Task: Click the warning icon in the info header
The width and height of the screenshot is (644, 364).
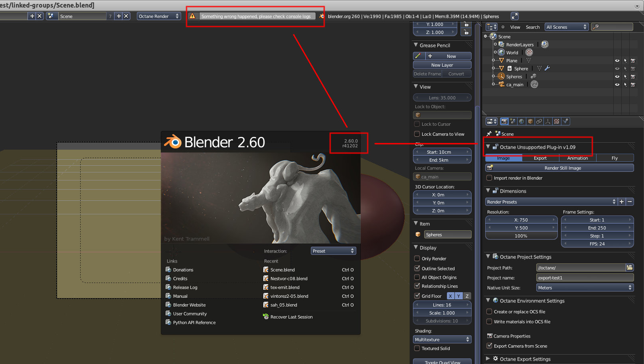Action: [193, 16]
